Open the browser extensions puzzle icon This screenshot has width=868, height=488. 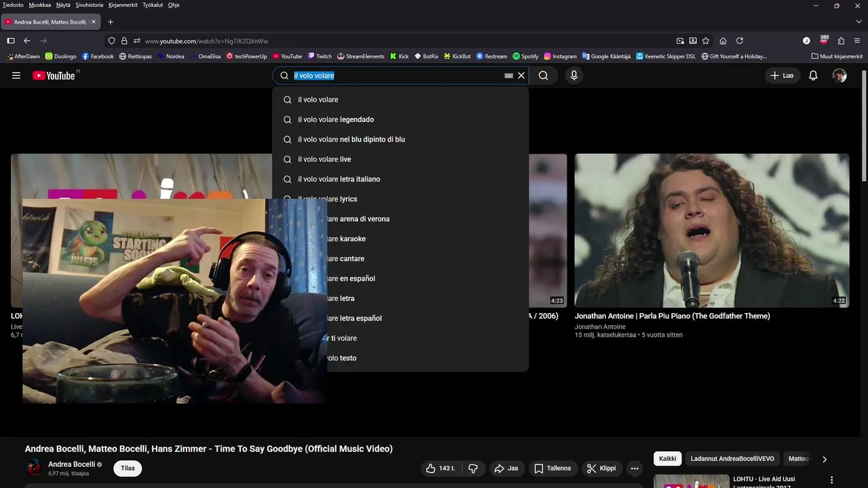click(841, 41)
